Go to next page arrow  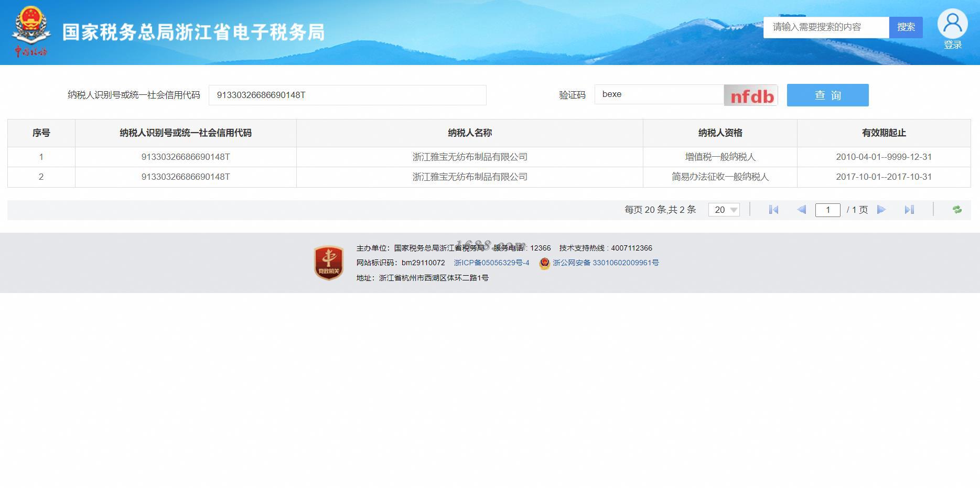(x=881, y=210)
